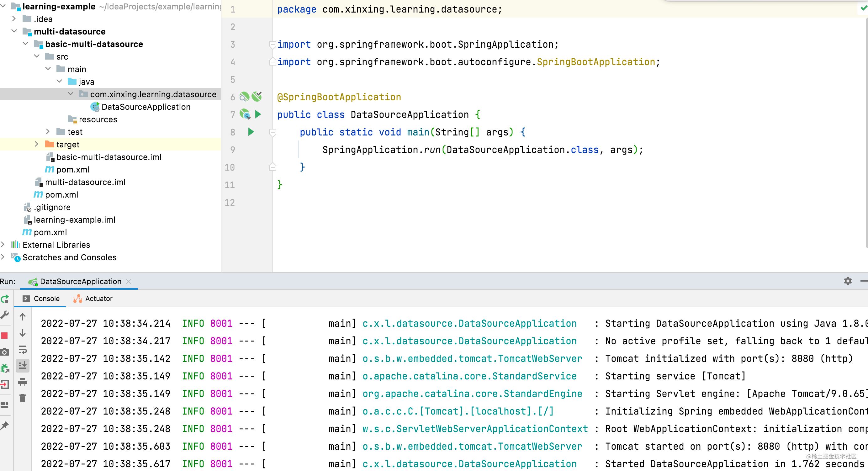The width and height of the screenshot is (868, 471).
Task: Take a thread dump with camera icon
Action: [5, 352]
